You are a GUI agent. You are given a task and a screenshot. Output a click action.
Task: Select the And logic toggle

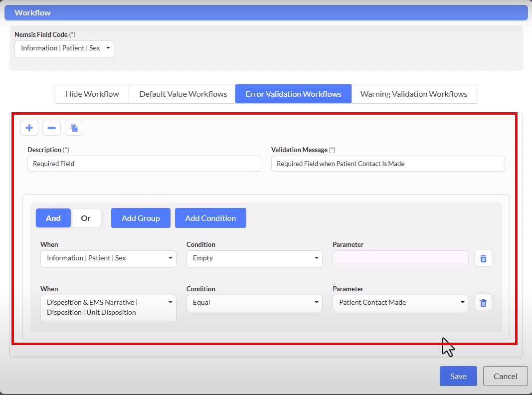(53, 218)
